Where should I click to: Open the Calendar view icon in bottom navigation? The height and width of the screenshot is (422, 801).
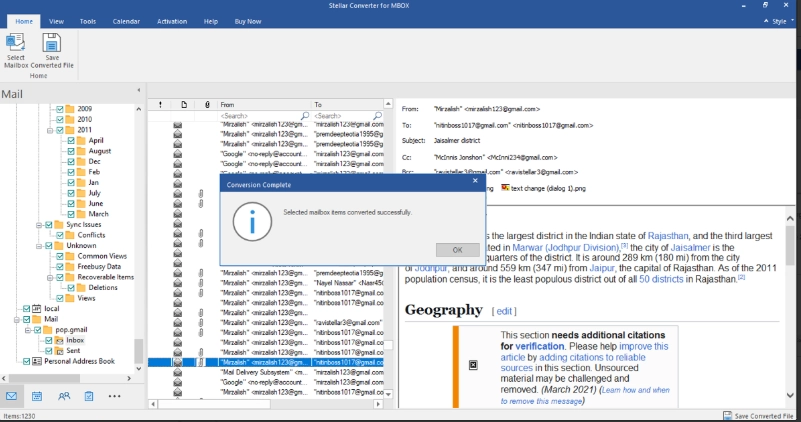(37, 396)
